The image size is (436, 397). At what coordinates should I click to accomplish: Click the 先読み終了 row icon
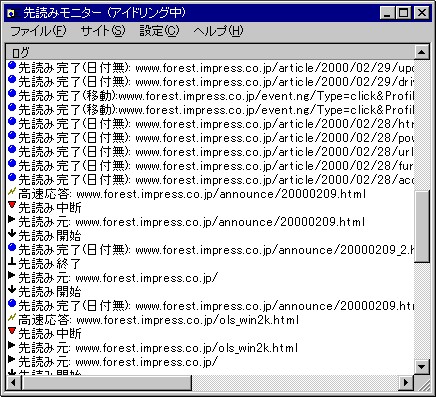point(12,262)
